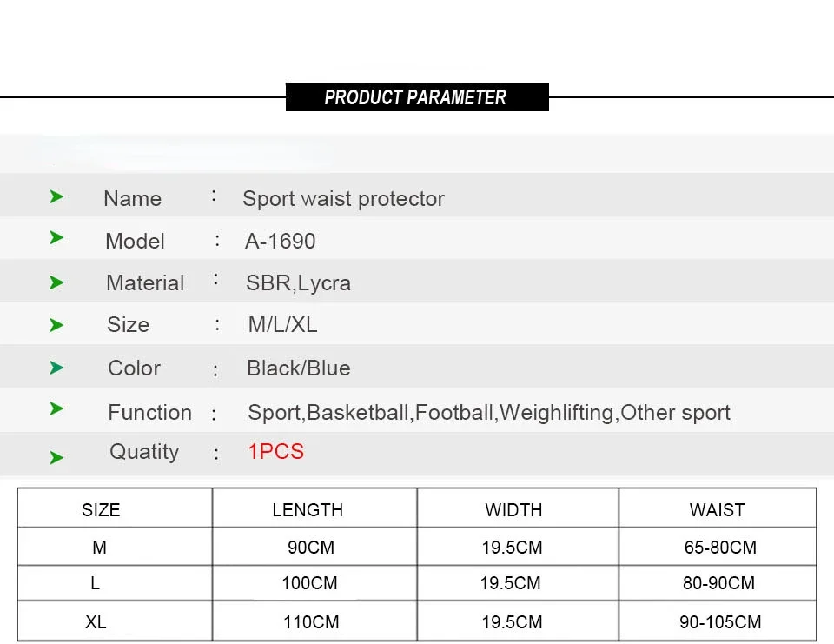The height and width of the screenshot is (644, 834).
Task: Click the green arrow beside Size
Action: [56, 325]
